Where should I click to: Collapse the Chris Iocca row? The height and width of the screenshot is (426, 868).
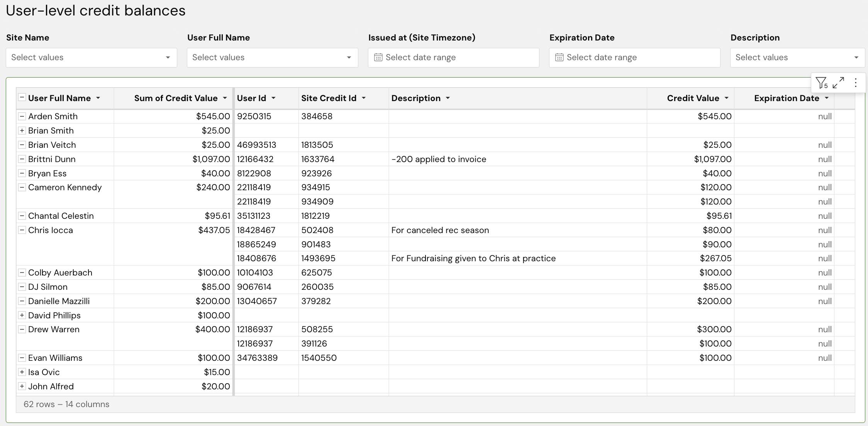click(x=22, y=230)
